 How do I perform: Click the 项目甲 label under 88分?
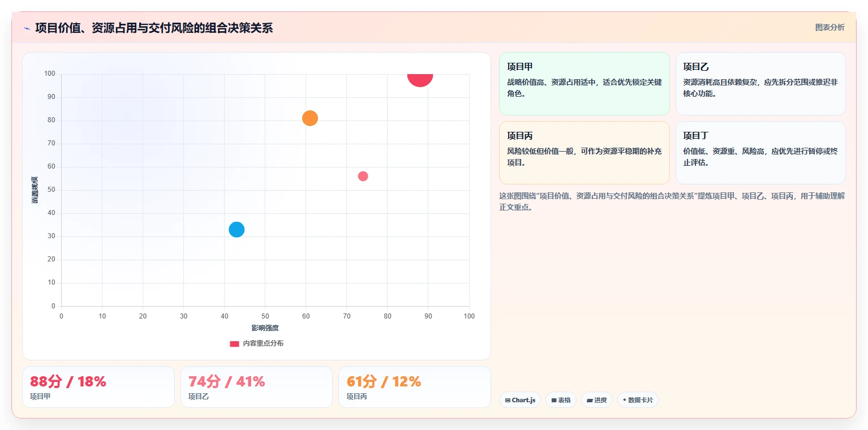click(40, 397)
